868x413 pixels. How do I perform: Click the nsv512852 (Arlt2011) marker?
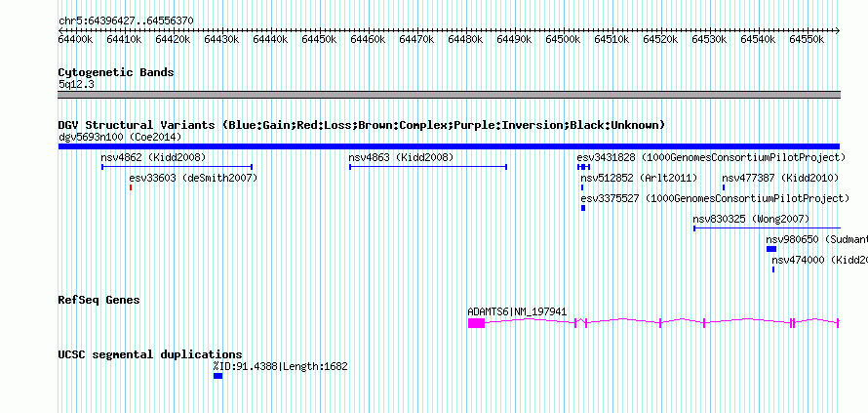[582, 187]
